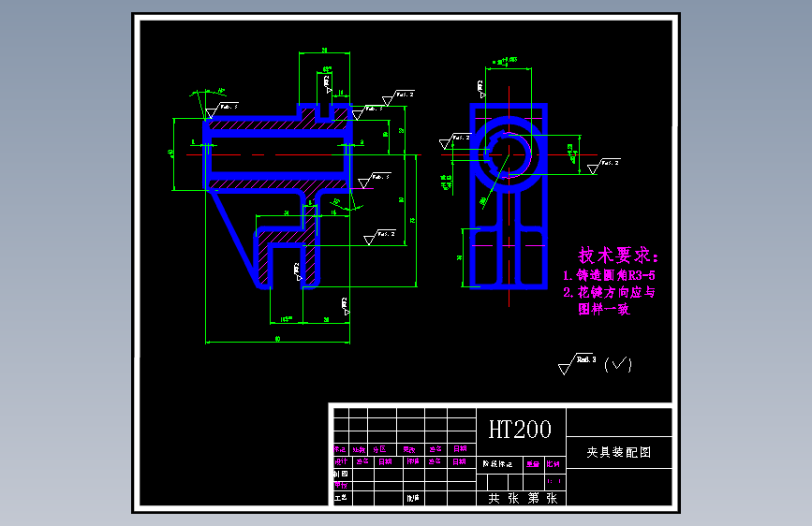Select the 80 overall width dimension
The width and height of the screenshot is (812, 526).
tap(277, 339)
